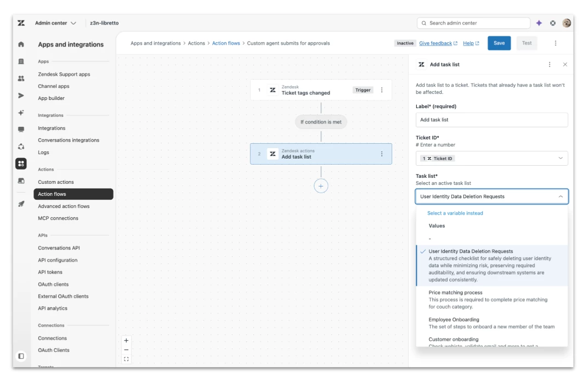Click the Zendesk logo in top bar
Viewport: 588px width, 383px height.
[x=21, y=23]
